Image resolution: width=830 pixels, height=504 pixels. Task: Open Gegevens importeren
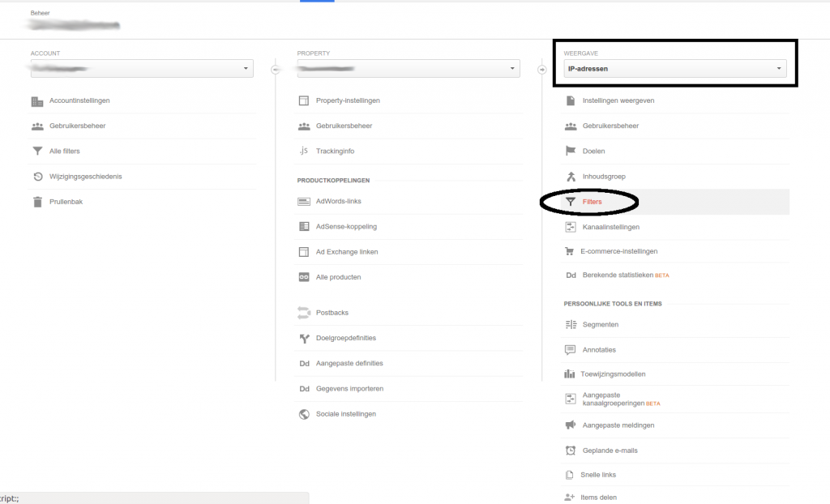[x=349, y=389]
